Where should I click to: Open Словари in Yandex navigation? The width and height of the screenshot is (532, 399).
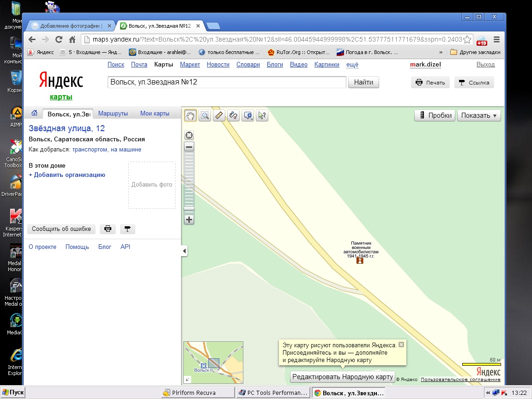point(248,65)
